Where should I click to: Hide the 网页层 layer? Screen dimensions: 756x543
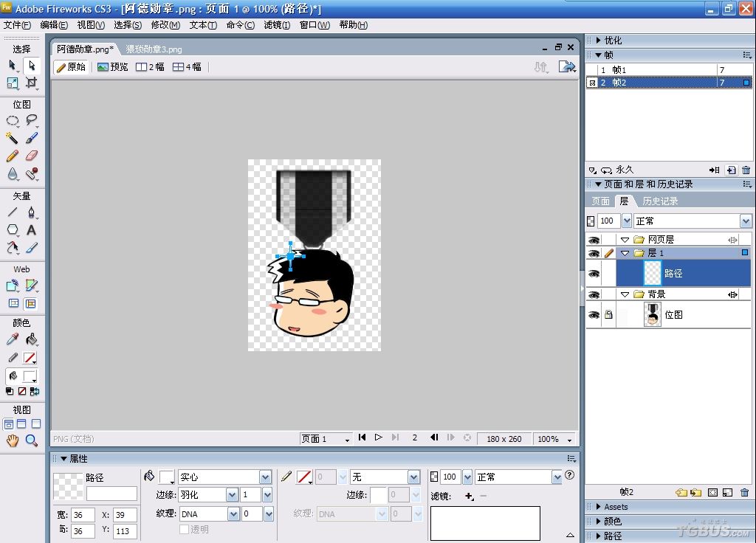(594, 240)
